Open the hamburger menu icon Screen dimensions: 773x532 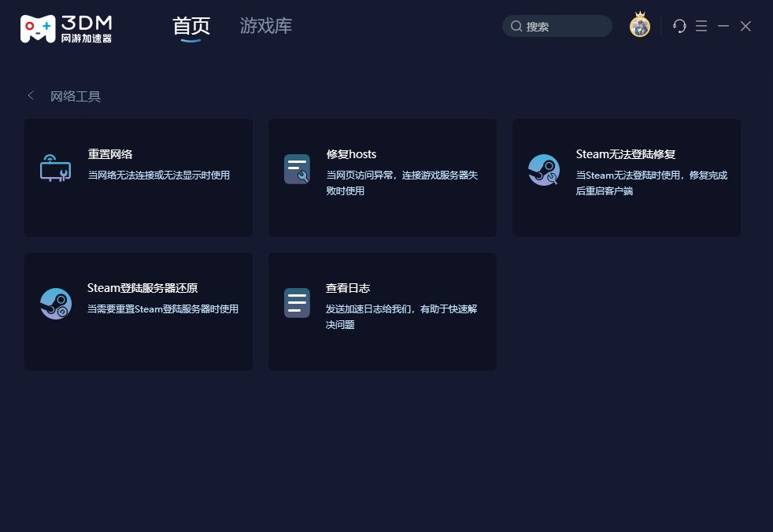coord(701,26)
